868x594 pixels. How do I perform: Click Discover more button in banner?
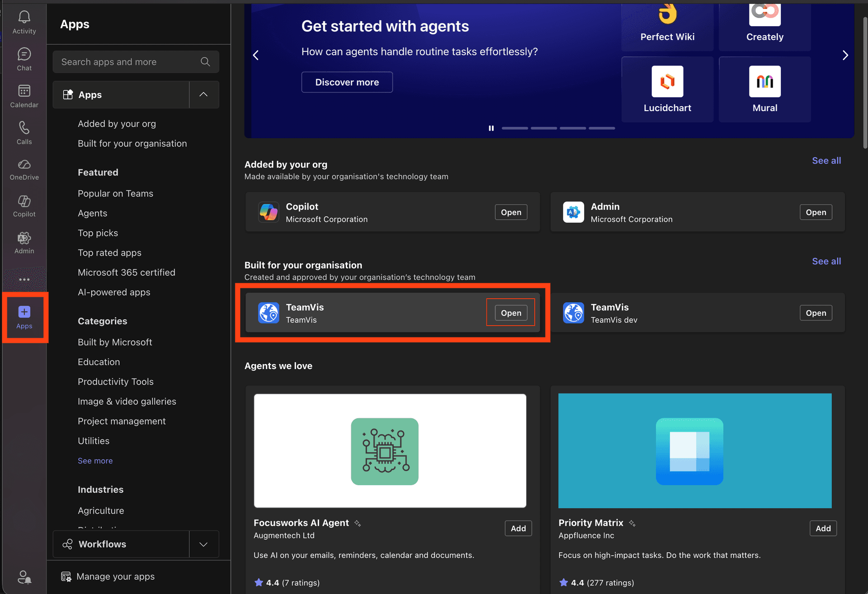coord(347,82)
